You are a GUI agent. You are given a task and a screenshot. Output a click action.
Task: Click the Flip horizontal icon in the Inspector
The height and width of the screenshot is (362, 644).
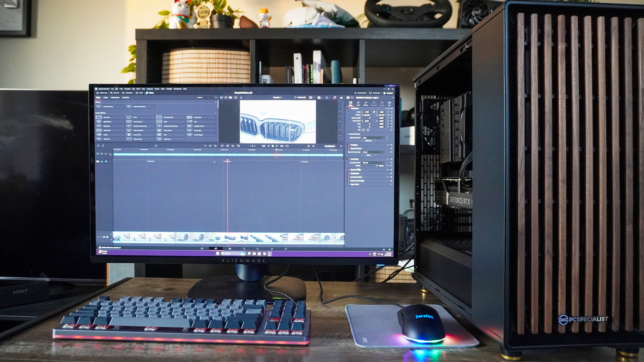tap(363, 130)
